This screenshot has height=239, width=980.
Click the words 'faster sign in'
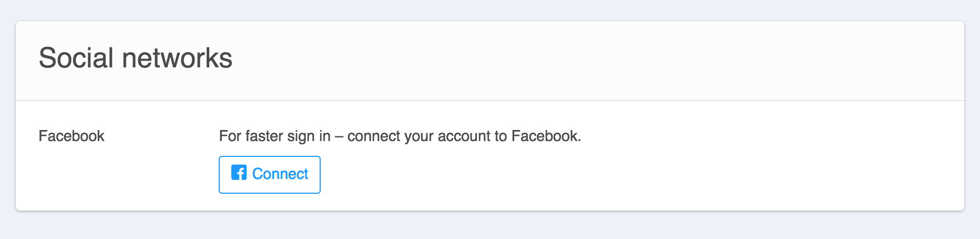288,136
